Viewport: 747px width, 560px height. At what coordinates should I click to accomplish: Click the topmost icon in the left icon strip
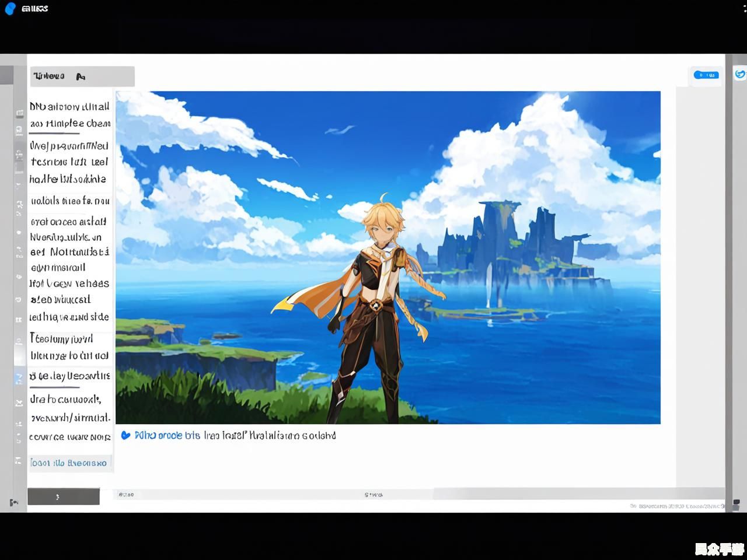[x=19, y=113]
